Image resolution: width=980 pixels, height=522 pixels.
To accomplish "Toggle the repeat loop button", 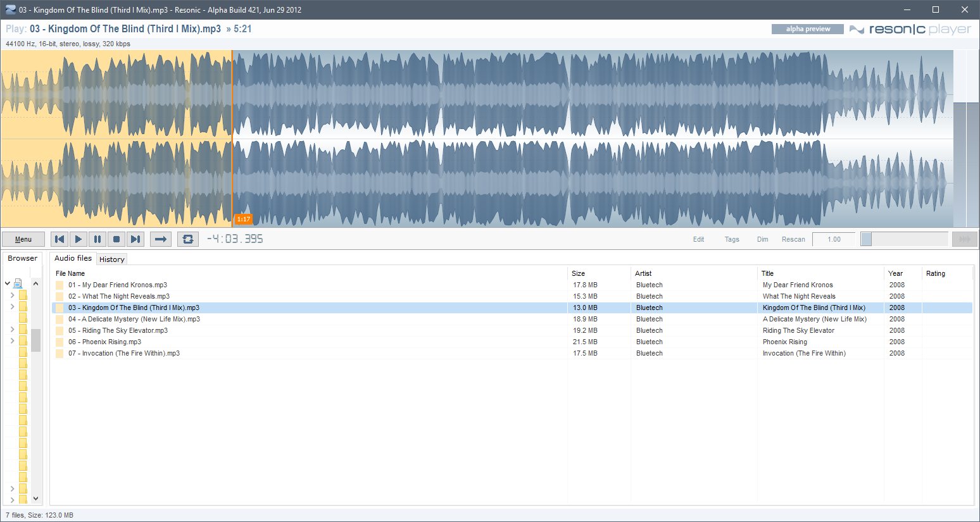I will pos(187,239).
